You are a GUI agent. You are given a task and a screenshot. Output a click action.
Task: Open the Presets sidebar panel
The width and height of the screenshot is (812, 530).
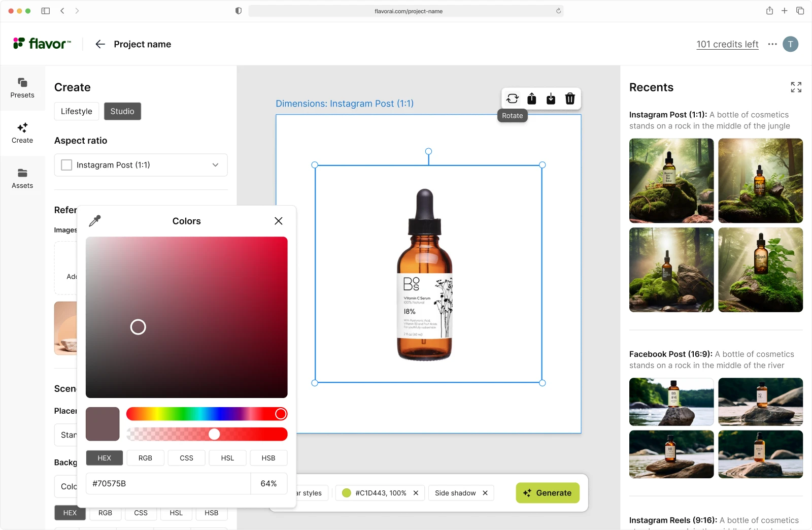click(22, 88)
